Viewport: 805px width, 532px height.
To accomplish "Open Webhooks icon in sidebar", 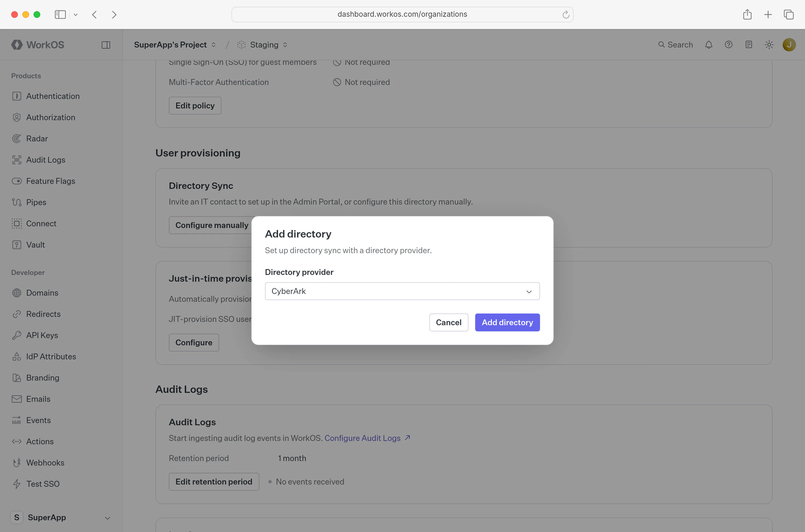I will [x=16, y=463].
